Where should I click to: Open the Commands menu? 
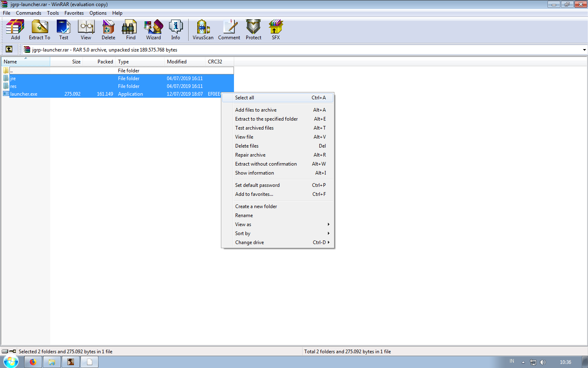(29, 13)
